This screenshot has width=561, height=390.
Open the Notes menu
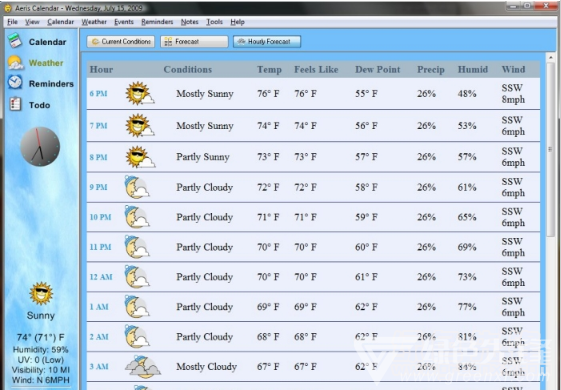(x=189, y=22)
